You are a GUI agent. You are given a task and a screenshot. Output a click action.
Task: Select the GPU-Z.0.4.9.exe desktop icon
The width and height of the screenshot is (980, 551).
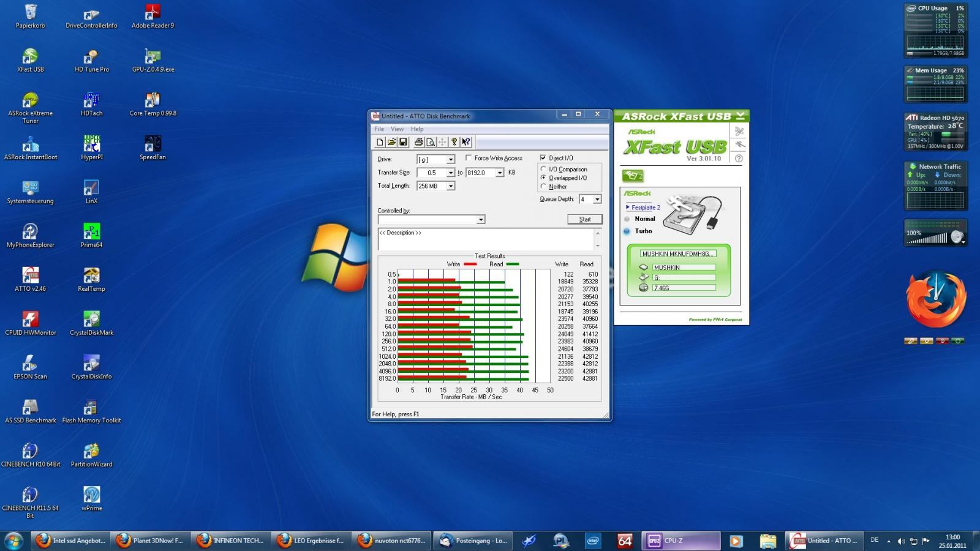(x=153, y=61)
